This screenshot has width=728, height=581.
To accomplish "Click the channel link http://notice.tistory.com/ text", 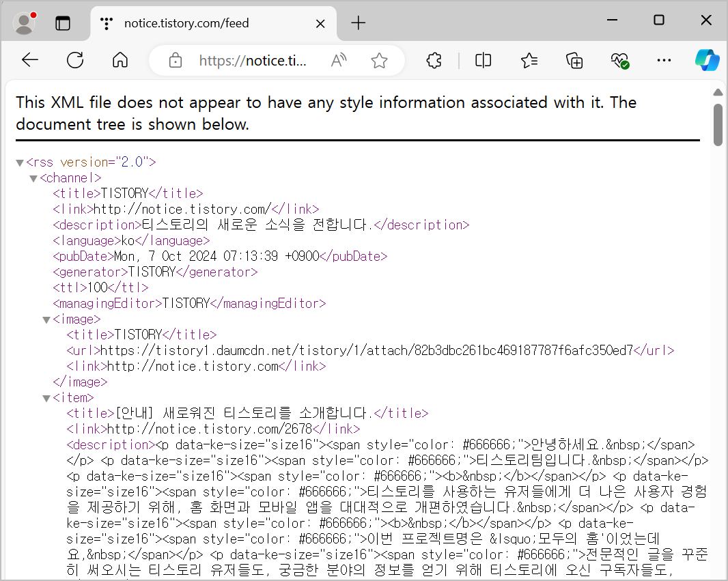I will point(182,210).
